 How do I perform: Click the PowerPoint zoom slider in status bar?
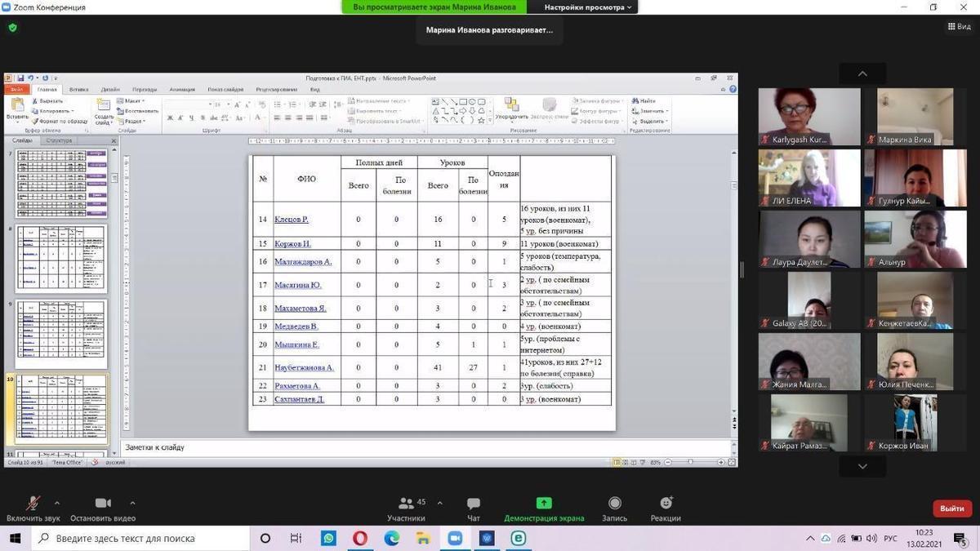[691, 462]
